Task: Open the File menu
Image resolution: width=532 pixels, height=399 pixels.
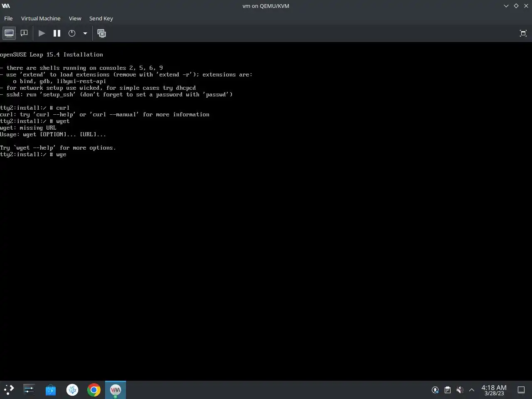Action: [x=8, y=18]
